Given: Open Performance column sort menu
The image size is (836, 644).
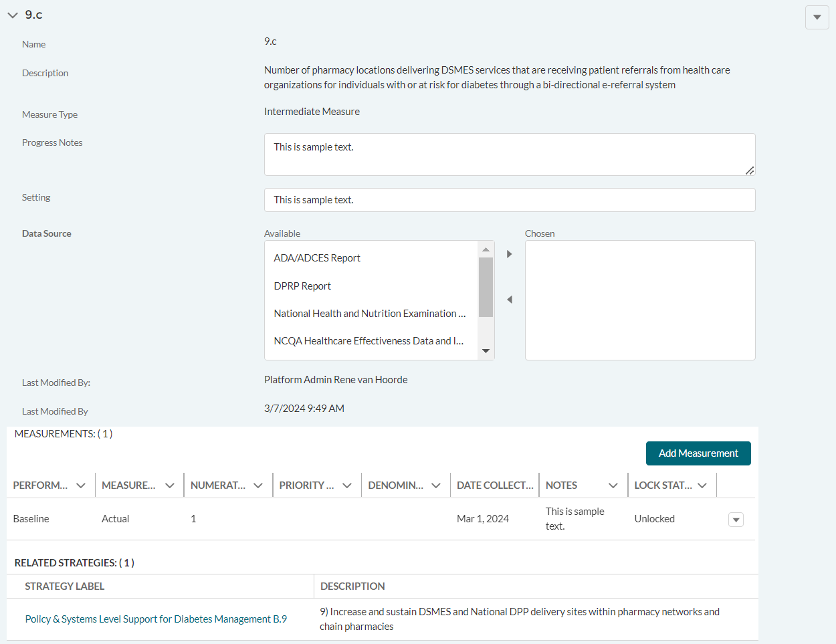Looking at the screenshot, I should [x=81, y=486].
